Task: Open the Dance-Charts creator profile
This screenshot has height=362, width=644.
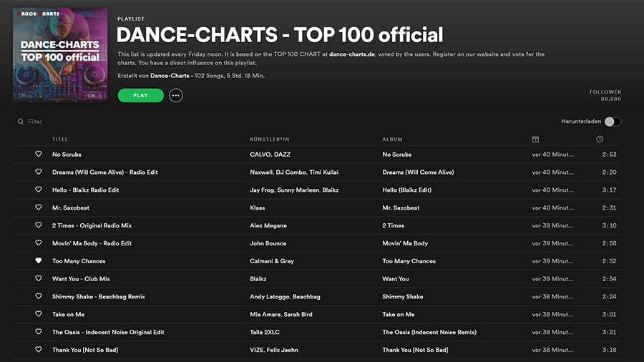Action: 170,76
